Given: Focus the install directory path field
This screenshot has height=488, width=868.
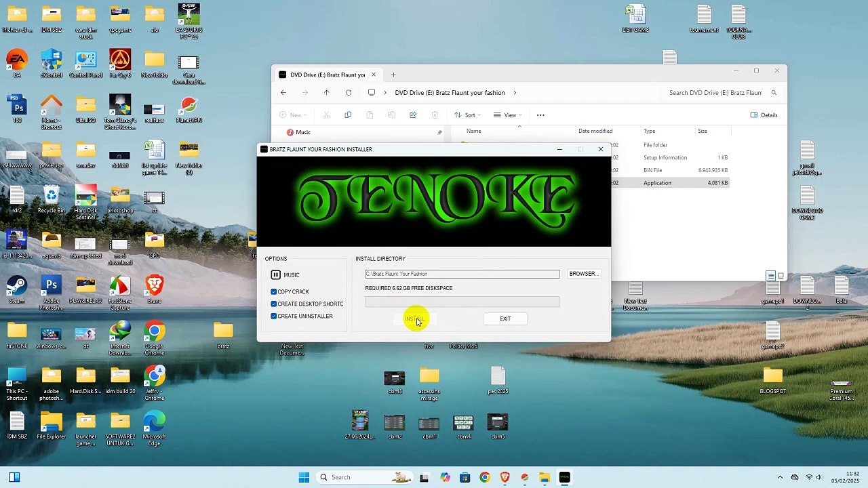Looking at the screenshot, I should [x=462, y=274].
